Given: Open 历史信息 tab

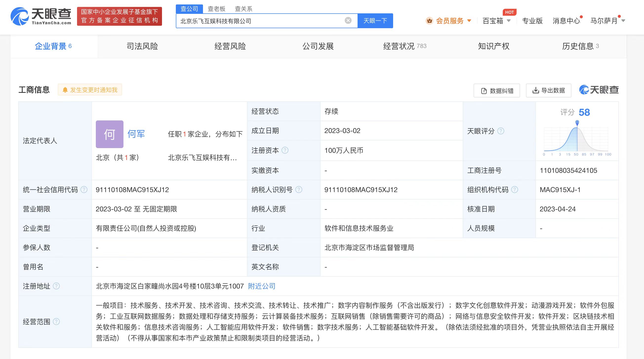Looking at the screenshot, I should 581,46.
